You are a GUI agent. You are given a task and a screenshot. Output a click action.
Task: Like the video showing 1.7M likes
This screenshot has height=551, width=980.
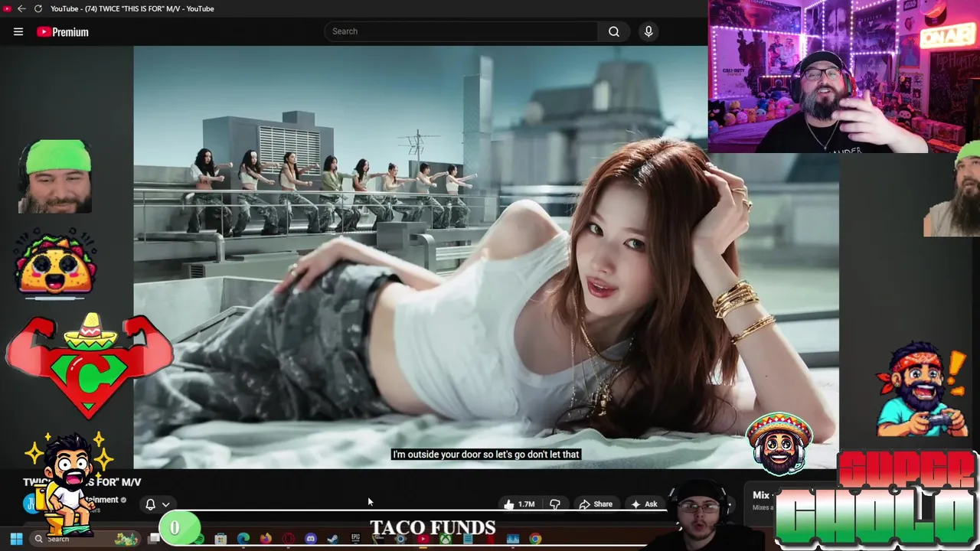click(x=519, y=504)
